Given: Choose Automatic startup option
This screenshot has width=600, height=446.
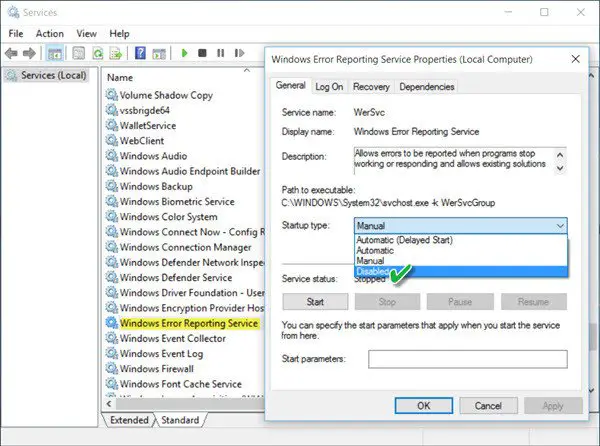Looking at the screenshot, I should coord(461,251).
